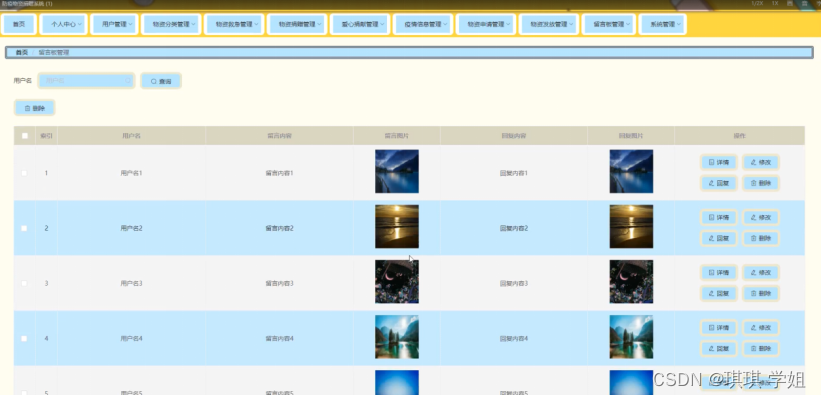Image resolution: width=821 pixels, height=398 pixels.
Task: Expand the 疫情信息管理 menu
Action: (423, 24)
